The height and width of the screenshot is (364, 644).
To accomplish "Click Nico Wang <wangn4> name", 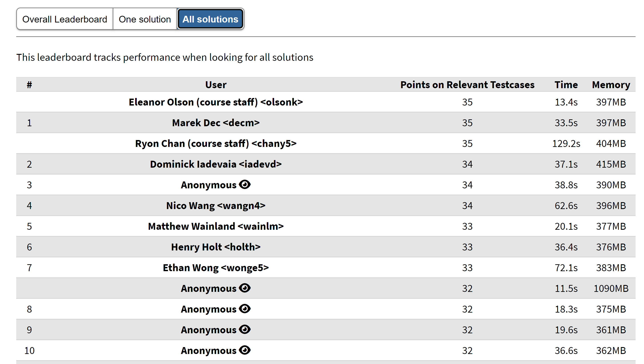I will click(216, 205).
